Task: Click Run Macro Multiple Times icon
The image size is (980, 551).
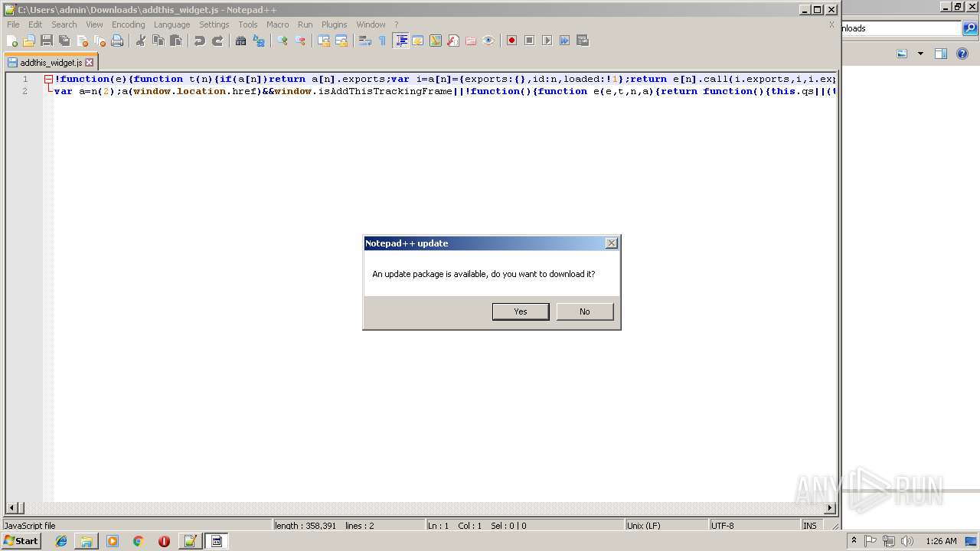Action: tap(564, 41)
